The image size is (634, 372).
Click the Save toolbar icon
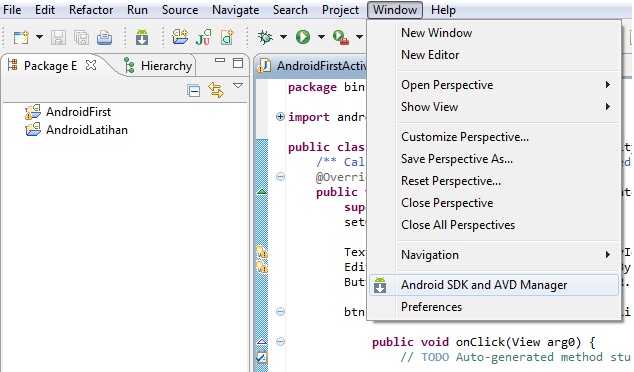pyautogui.click(x=58, y=38)
